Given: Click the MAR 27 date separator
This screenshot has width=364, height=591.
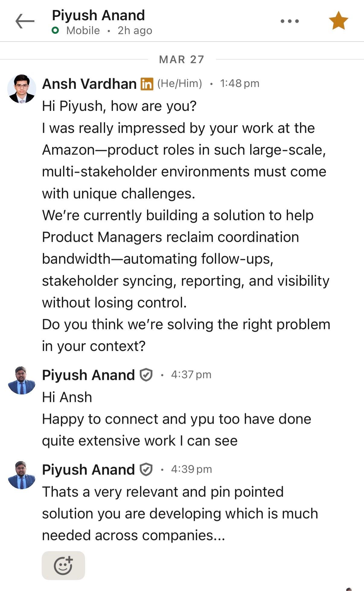Looking at the screenshot, I should (182, 59).
